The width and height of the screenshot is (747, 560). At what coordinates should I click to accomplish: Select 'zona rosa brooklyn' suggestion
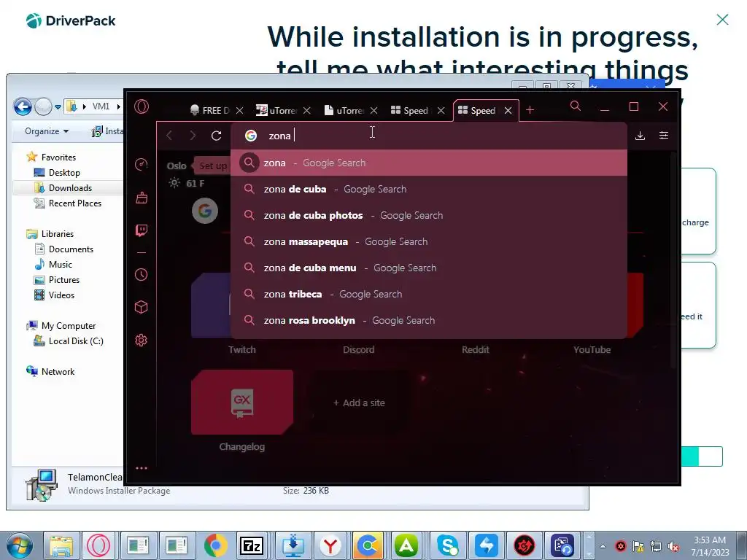429,320
